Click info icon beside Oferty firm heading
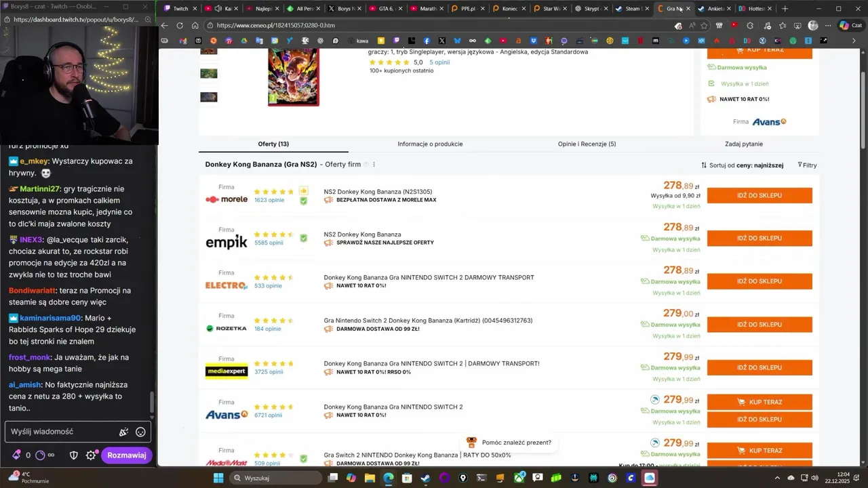868x488 pixels. click(366, 165)
